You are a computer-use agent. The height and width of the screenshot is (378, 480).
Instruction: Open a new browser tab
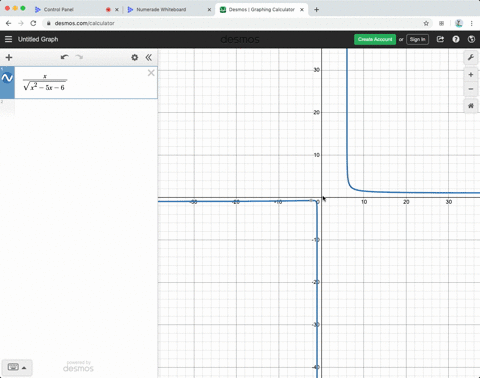(x=316, y=10)
